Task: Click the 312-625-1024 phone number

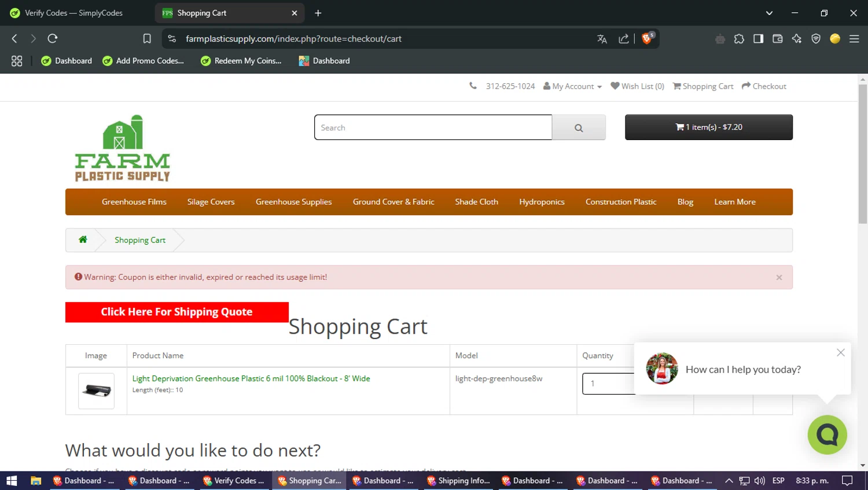Action: [510, 86]
